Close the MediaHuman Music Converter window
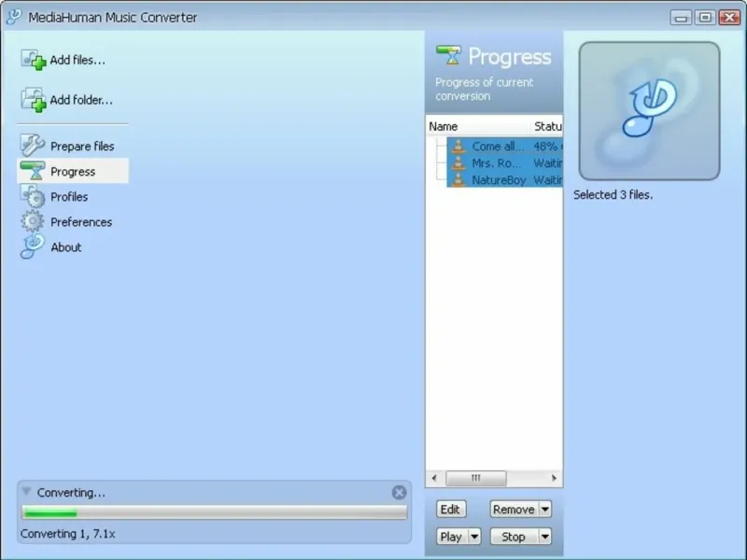The image size is (747, 560). pos(729,18)
